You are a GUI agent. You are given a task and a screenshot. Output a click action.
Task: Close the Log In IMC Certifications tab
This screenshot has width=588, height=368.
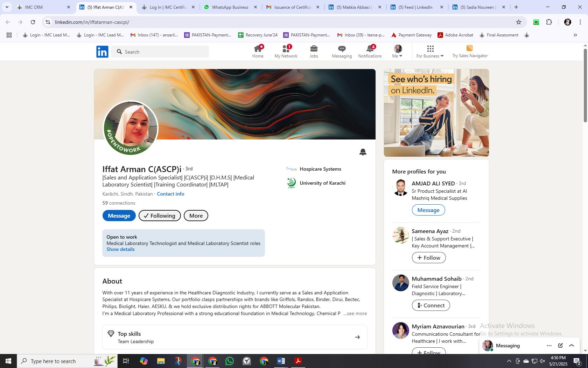[193, 7]
